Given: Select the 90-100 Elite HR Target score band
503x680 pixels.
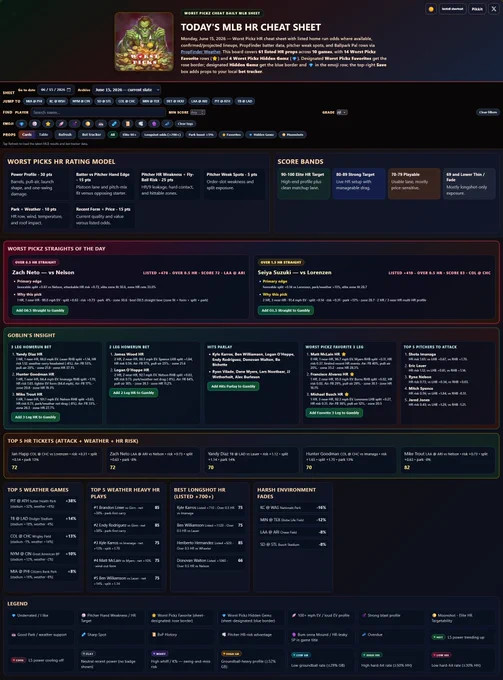Looking at the screenshot, I should [304, 184].
